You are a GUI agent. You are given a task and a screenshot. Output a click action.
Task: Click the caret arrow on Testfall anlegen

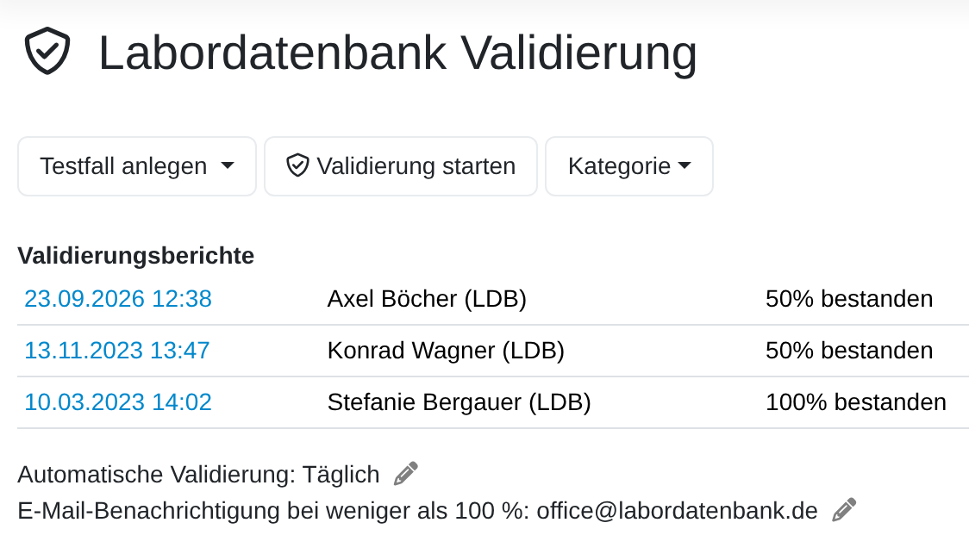tap(228, 165)
